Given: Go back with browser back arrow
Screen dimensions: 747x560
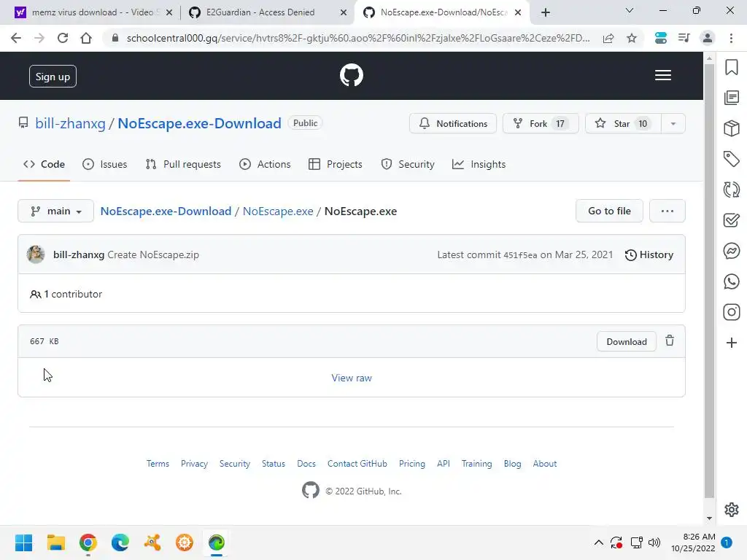Looking at the screenshot, I should click(x=16, y=38).
